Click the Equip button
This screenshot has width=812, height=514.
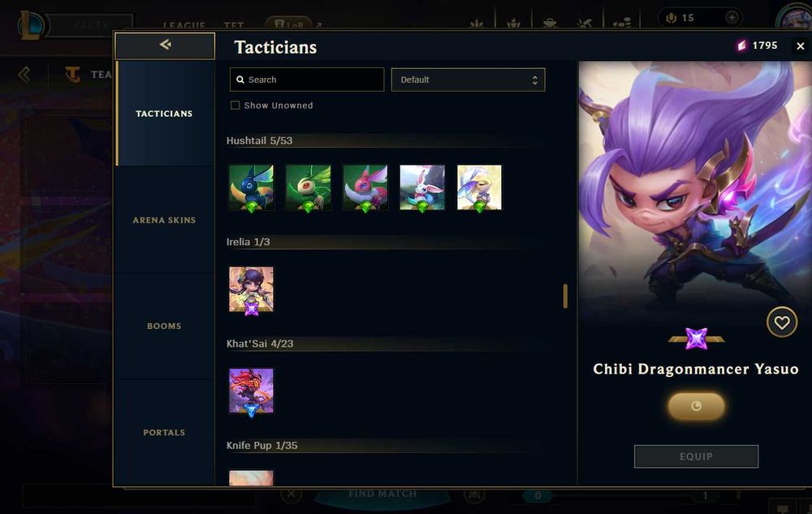tap(696, 456)
